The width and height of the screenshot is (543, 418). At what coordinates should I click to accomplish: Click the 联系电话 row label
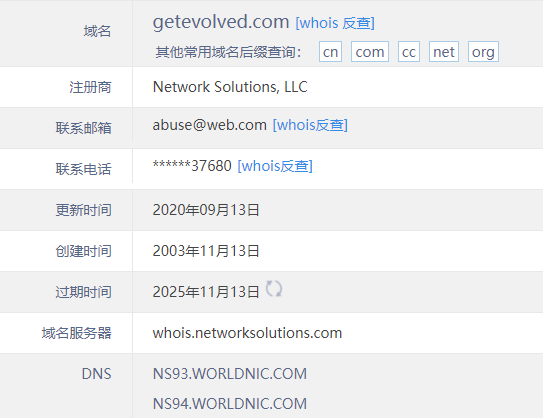(83, 169)
